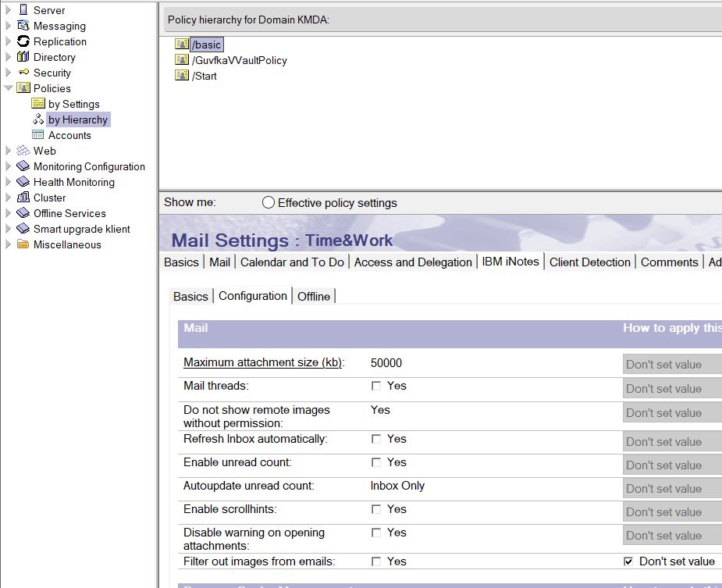Select the IBM iNotes tab
The width and height of the screenshot is (722, 588).
point(510,262)
